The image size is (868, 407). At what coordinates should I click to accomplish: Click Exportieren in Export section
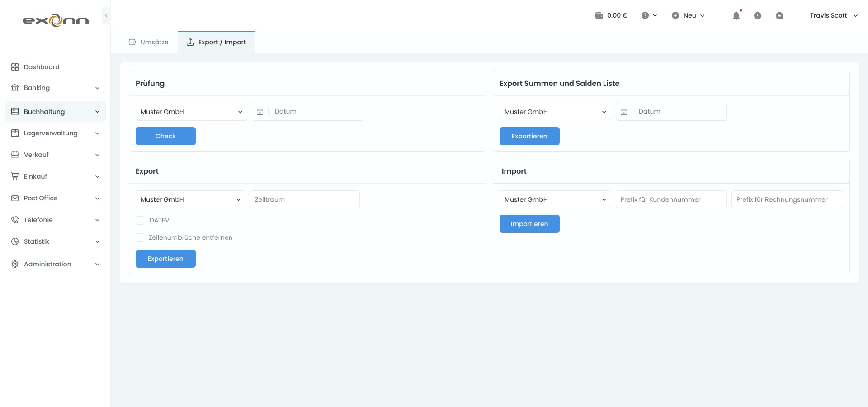tap(165, 259)
